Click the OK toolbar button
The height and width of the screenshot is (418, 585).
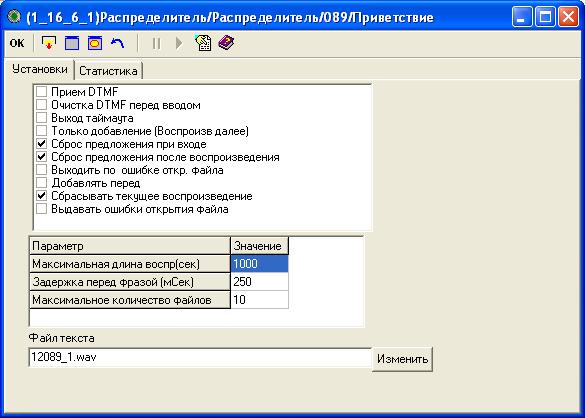[17, 43]
